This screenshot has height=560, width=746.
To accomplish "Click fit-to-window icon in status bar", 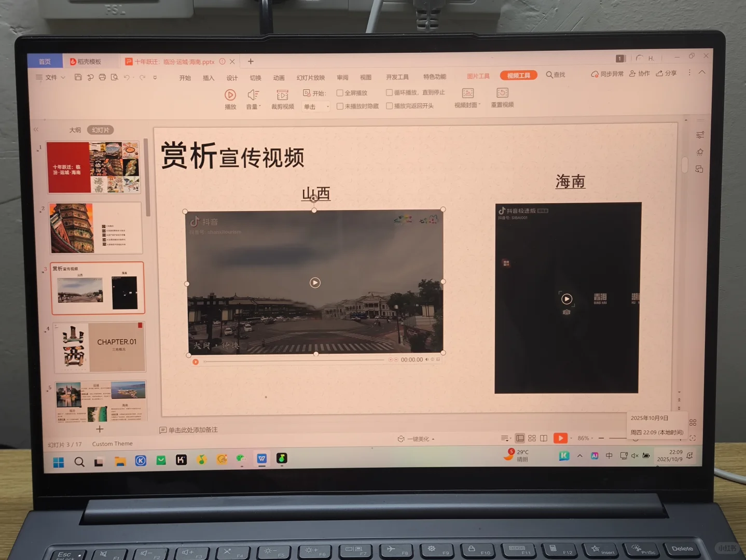I will 693,438.
